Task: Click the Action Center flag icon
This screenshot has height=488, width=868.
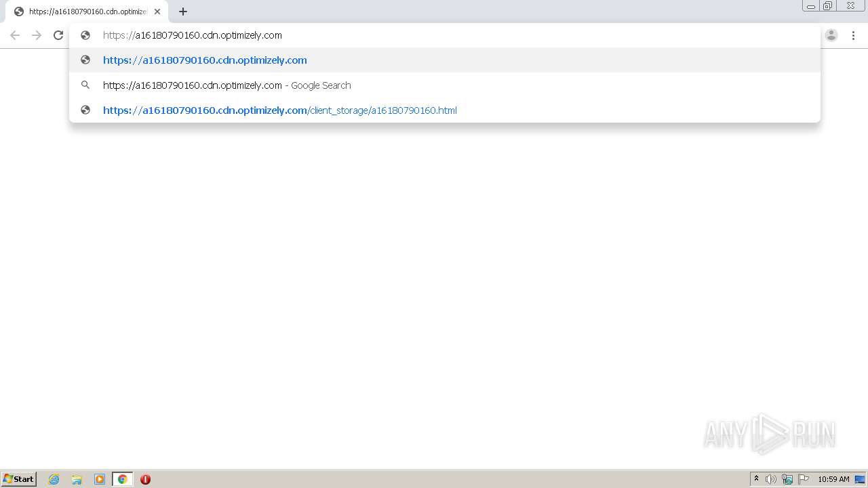Action: pyautogui.click(x=804, y=479)
